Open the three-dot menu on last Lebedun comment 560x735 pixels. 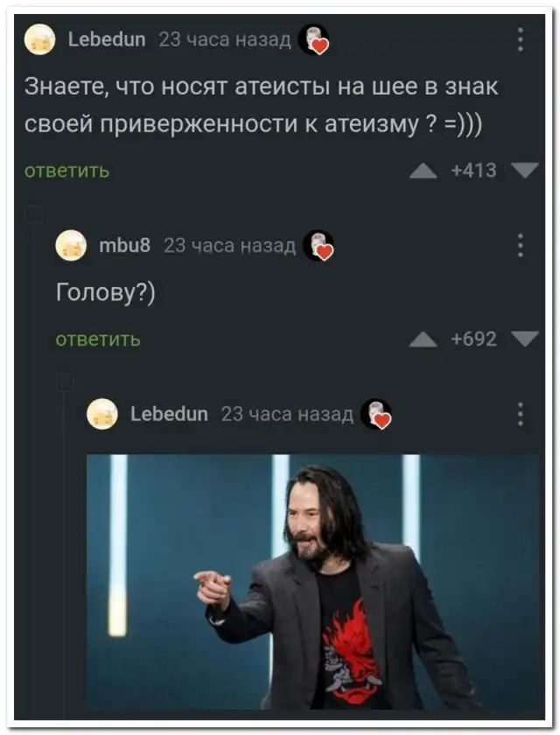point(520,414)
